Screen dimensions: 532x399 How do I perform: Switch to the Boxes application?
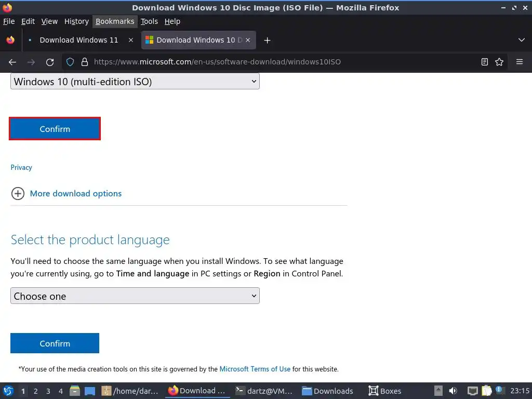(385, 391)
